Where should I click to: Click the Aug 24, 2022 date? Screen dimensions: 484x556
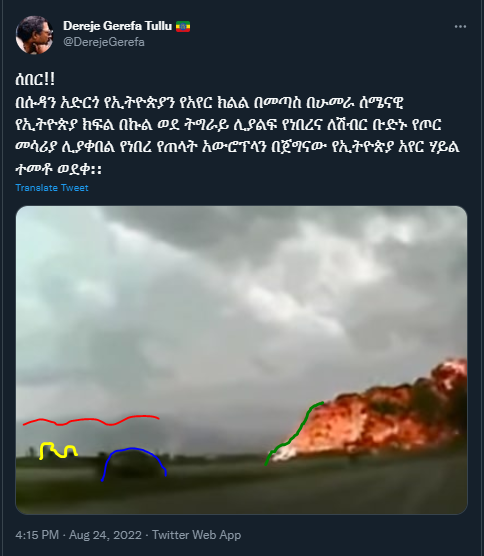click(x=105, y=535)
